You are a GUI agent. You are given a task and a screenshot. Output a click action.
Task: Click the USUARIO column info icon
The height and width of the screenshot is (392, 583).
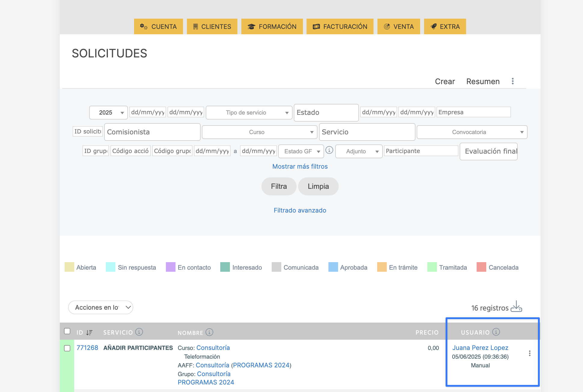[496, 332]
